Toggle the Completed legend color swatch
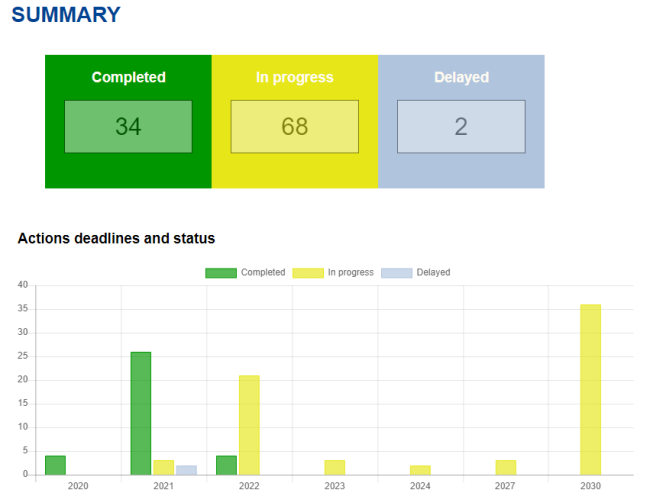Screen dimensions: 650x500 pos(221,273)
